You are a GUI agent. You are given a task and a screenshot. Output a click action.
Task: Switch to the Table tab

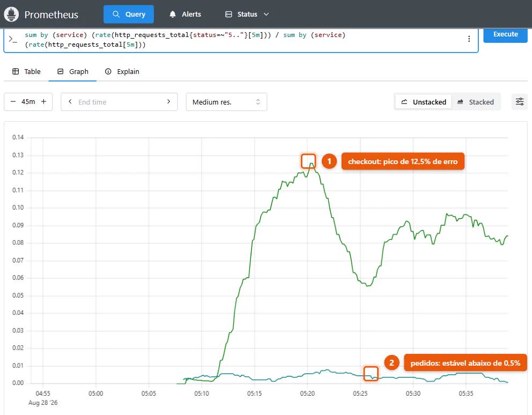click(x=26, y=72)
